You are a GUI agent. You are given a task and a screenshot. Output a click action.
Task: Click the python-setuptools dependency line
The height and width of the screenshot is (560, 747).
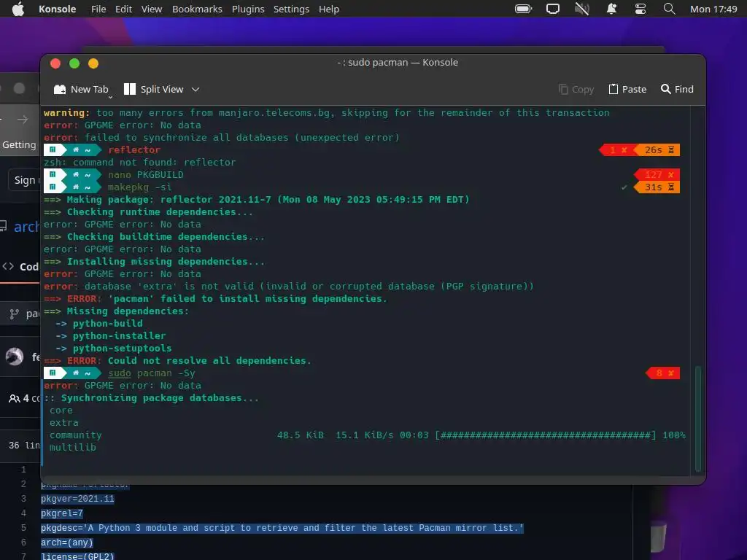[113, 348]
